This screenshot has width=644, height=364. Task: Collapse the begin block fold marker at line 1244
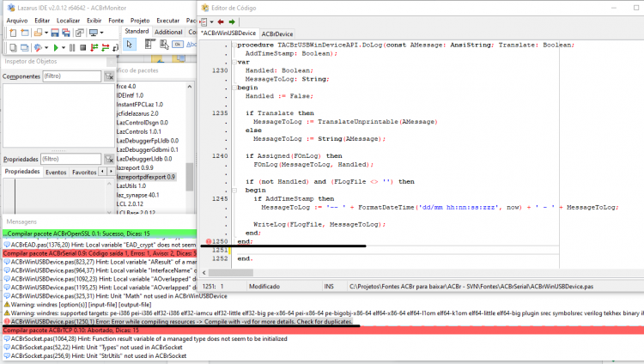234,191
